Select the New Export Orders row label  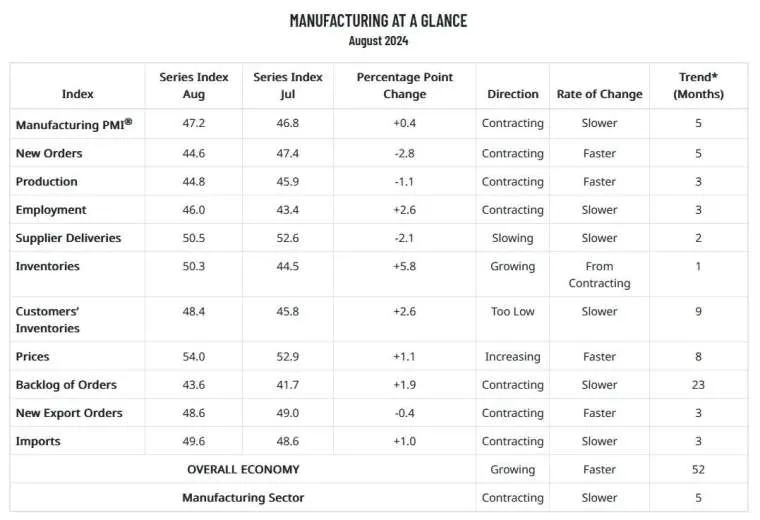[69, 413]
